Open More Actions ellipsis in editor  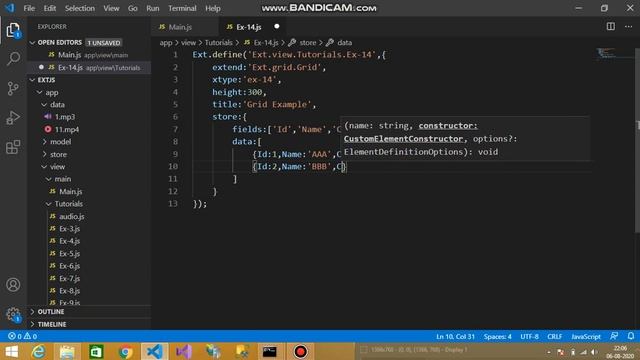tap(628, 27)
